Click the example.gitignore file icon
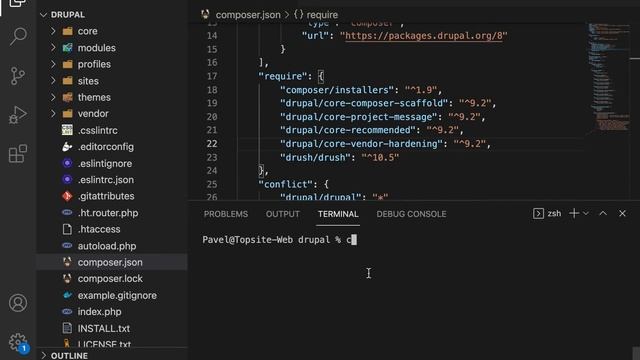 click(67, 295)
